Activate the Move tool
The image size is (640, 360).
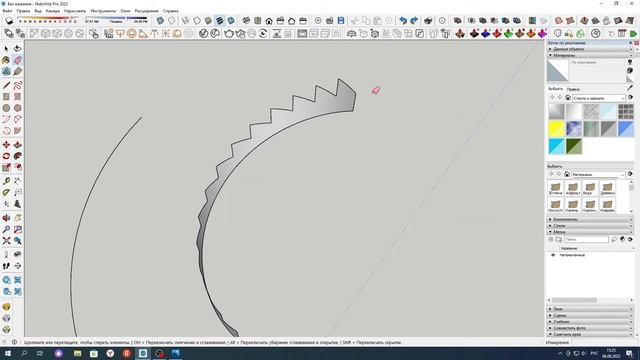click(6, 145)
